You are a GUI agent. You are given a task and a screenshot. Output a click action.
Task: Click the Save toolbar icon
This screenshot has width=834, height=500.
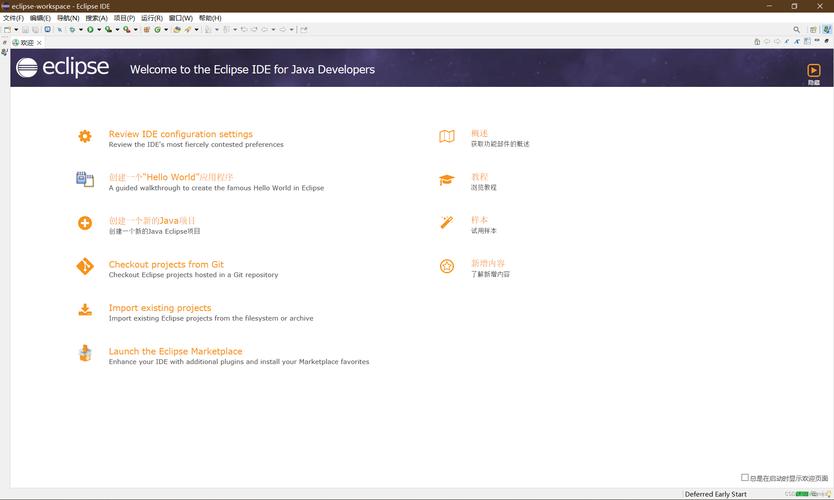[x=25, y=30]
